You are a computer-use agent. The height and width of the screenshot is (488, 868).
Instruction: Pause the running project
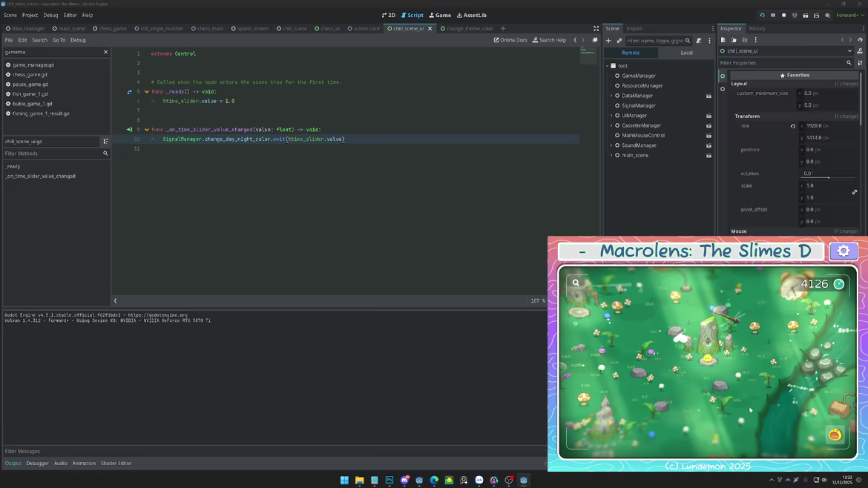point(773,16)
